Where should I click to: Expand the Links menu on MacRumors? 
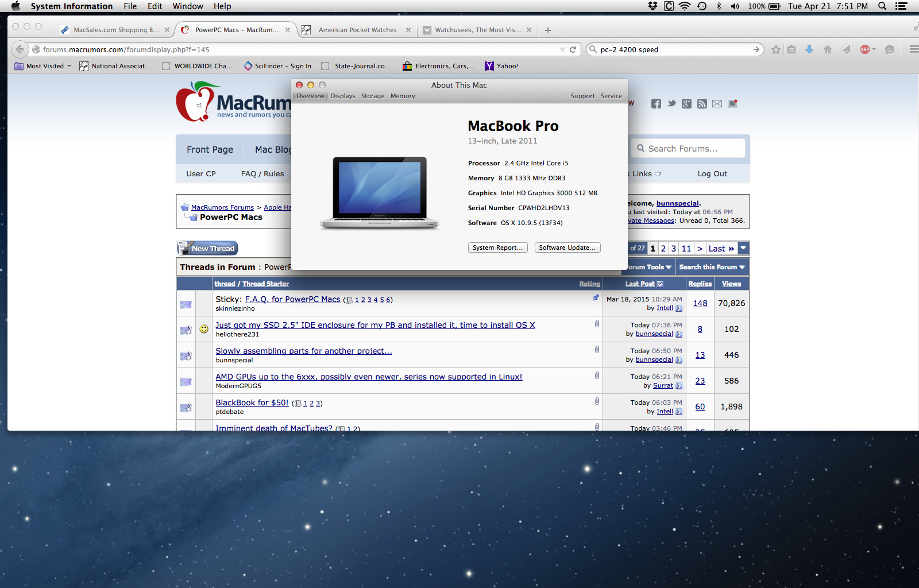pyautogui.click(x=646, y=174)
